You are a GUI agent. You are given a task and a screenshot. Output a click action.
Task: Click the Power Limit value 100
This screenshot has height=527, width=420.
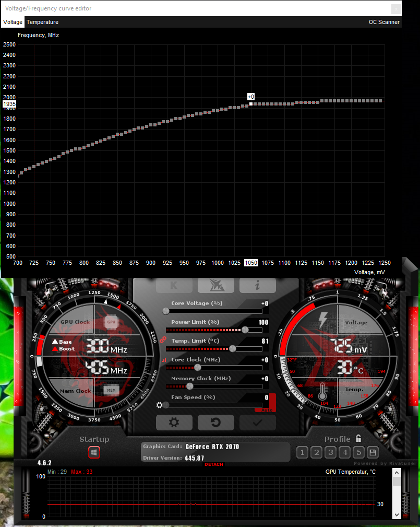[263, 322]
